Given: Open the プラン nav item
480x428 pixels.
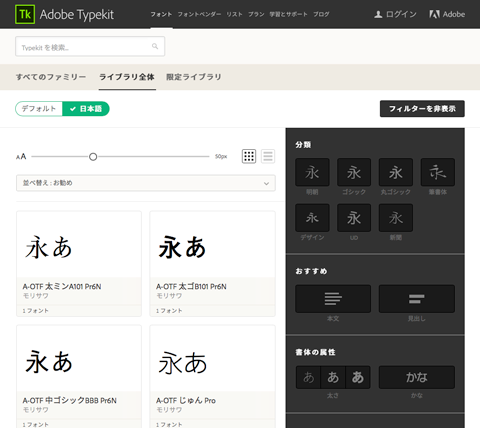Looking at the screenshot, I should (x=256, y=14).
